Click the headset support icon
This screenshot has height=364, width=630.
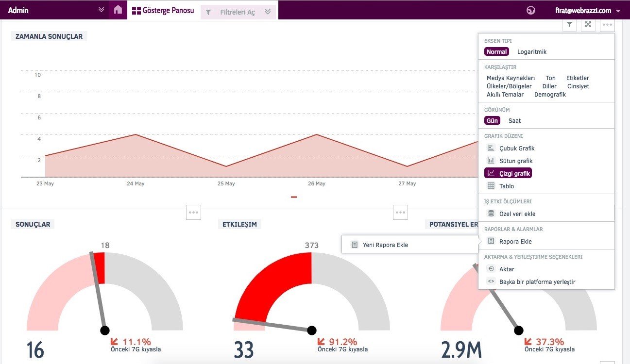coord(530,10)
